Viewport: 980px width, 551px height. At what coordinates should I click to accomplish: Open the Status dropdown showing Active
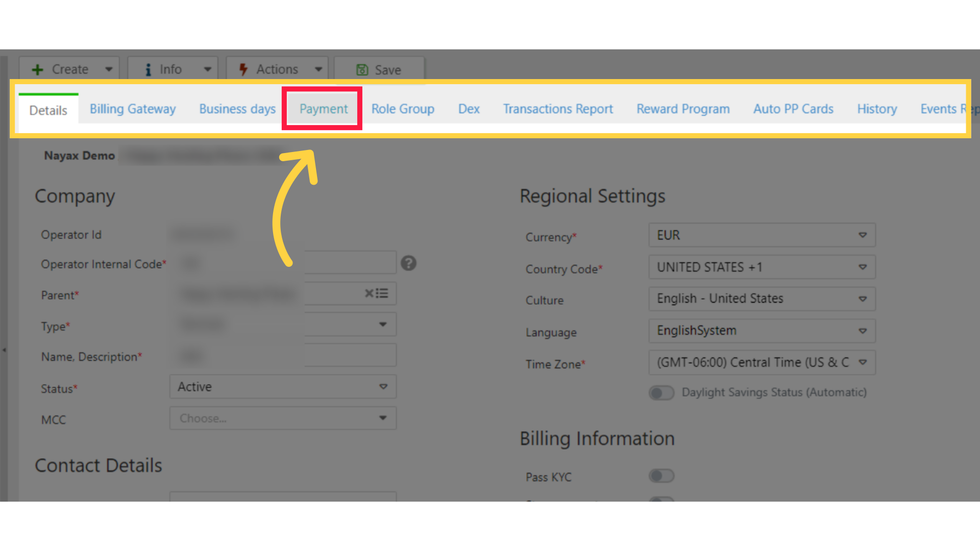283,387
